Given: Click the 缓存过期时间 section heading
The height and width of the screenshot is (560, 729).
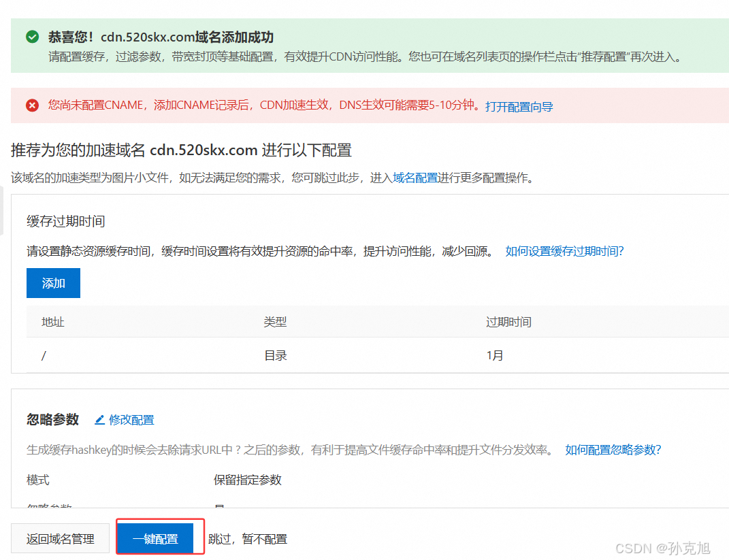Looking at the screenshot, I should (x=65, y=221).
